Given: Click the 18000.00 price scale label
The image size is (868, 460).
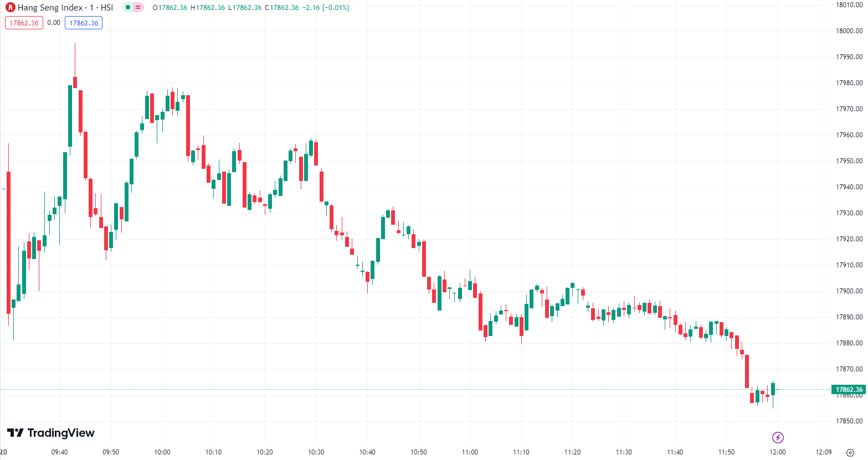Looking at the screenshot, I should tap(849, 31).
